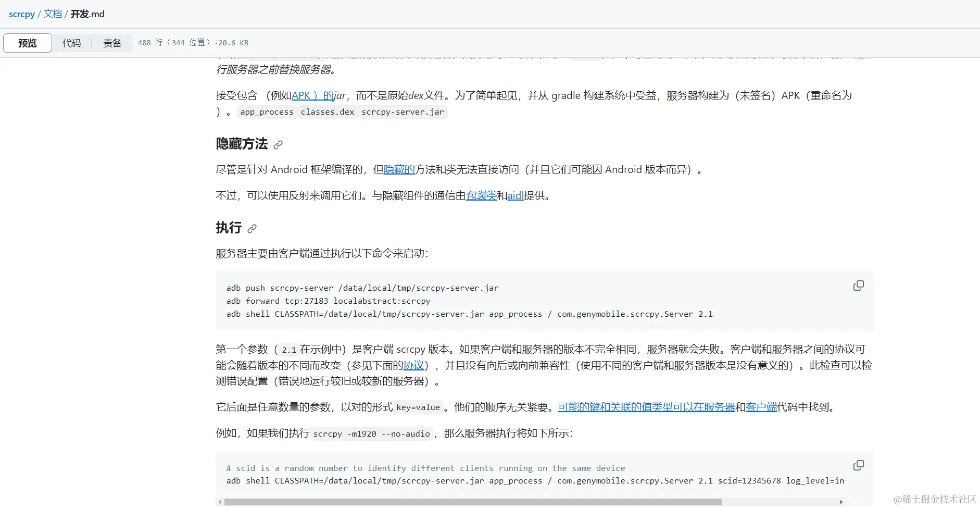Click the horizontal scrollbar right arrow
This screenshot has width=980, height=508.
click(x=841, y=502)
